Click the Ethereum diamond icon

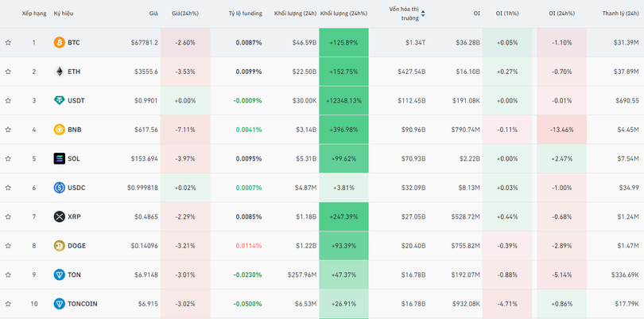[x=59, y=72]
